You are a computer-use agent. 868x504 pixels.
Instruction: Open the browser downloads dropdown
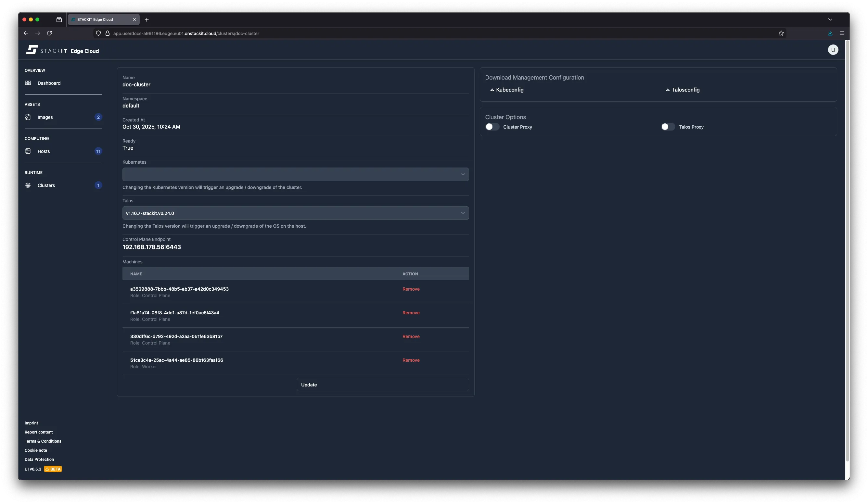pyautogui.click(x=830, y=33)
